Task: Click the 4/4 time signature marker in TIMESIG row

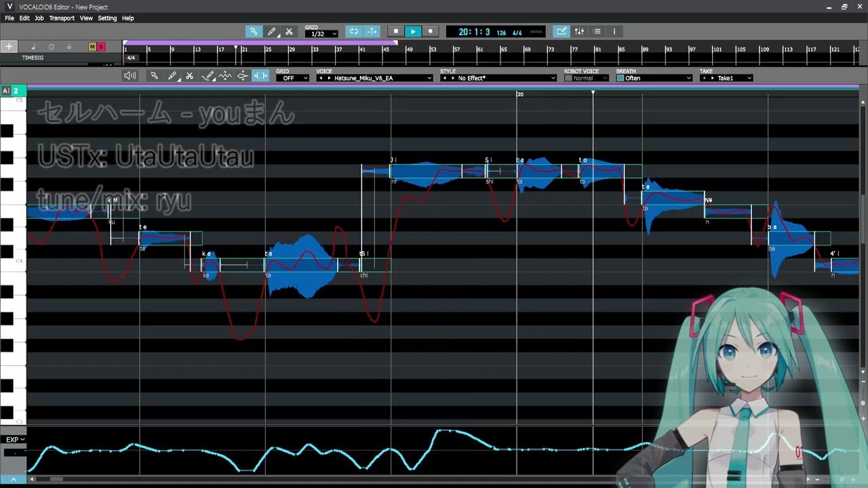Action: [x=131, y=58]
